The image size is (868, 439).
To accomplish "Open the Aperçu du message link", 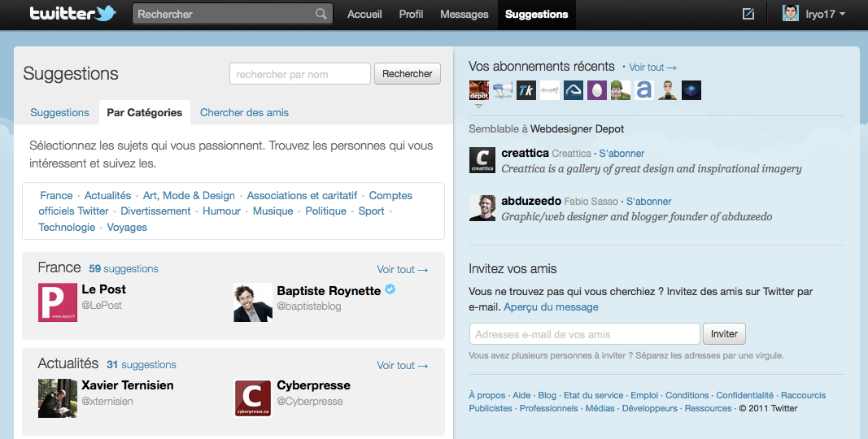I will [x=551, y=306].
